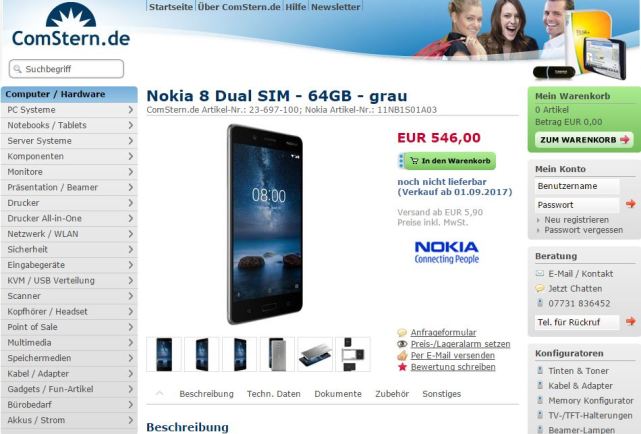
Task: Click the ComStern.de logo
Action: point(71,25)
